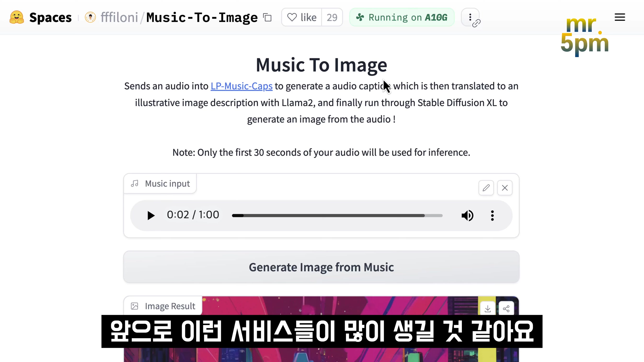Click the link icon near the options menu

click(x=476, y=23)
